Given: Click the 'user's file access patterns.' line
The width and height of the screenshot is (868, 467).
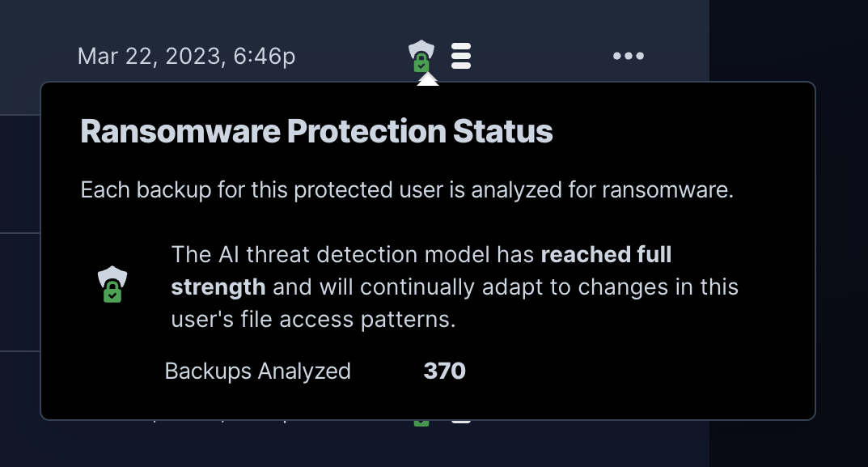Looking at the screenshot, I should pyautogui.click(x=313, y=319).
